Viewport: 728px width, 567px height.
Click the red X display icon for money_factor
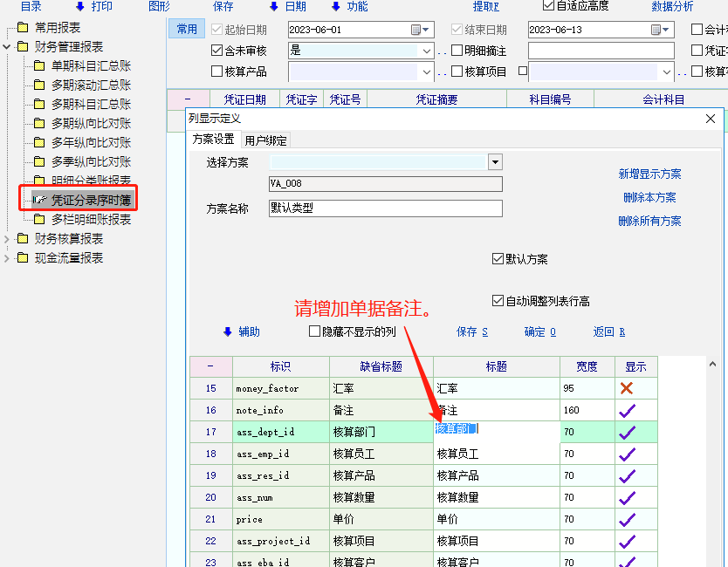(x=626, y=388)
